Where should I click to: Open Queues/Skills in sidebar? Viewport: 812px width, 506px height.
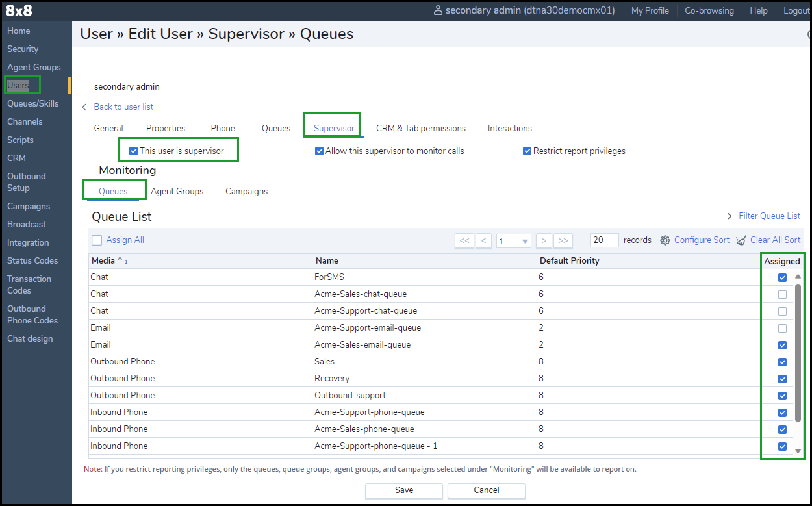click(x=32, y=103)
